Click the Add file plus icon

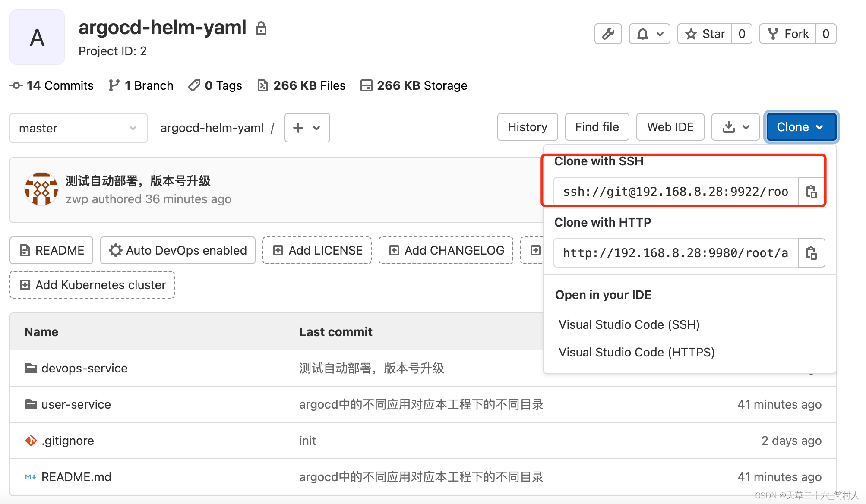pyautogui.click(x=299, y=127)
